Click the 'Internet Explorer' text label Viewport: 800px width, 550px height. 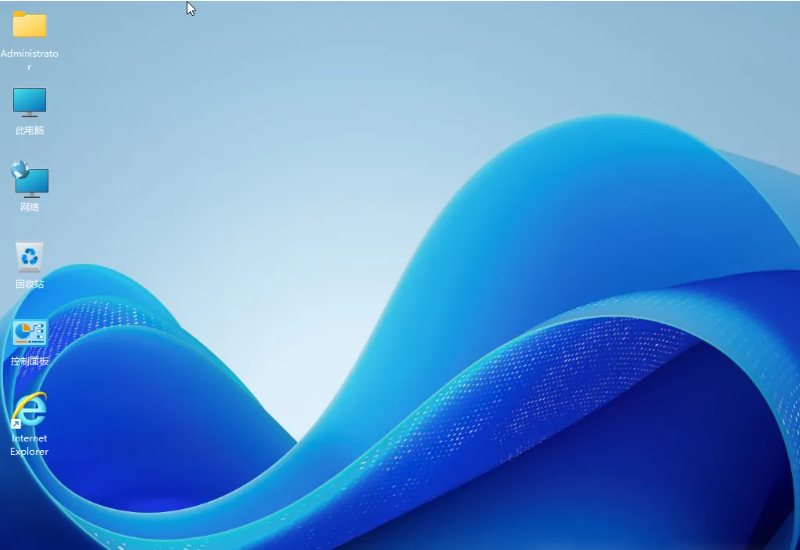point(29,445)
